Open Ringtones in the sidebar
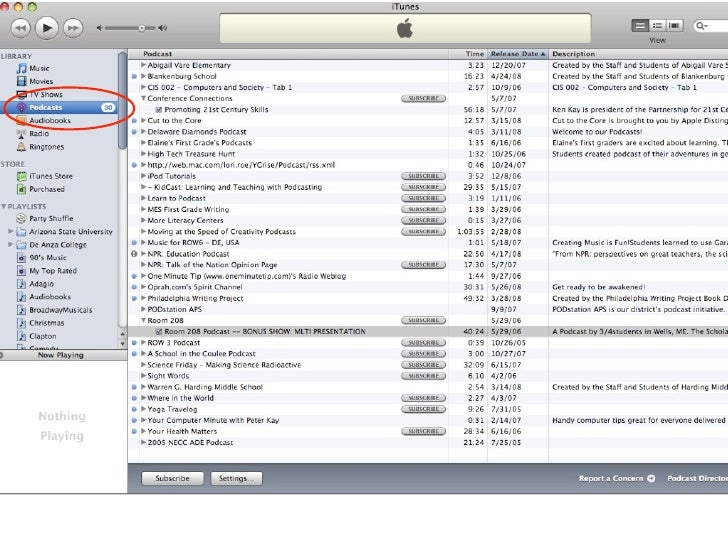 pos(46,147)
